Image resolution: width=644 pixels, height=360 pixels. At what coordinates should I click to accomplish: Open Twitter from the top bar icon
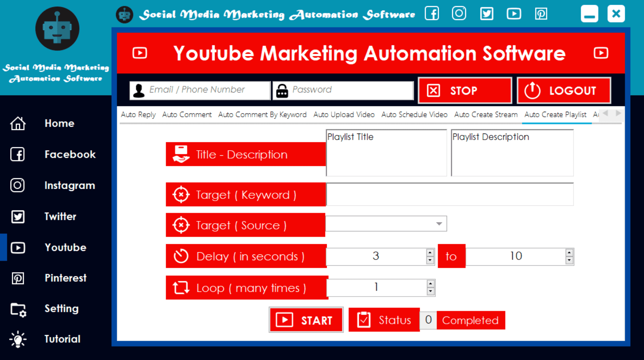(x=487, y=14)
